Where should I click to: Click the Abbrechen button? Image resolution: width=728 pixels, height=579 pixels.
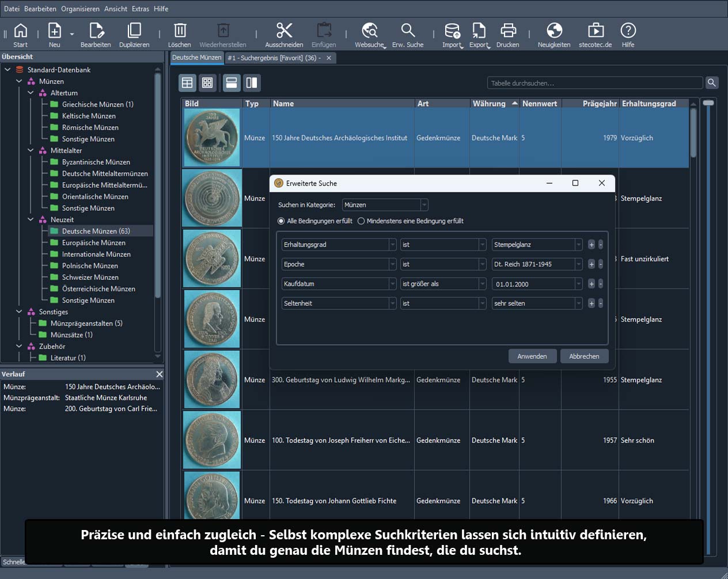click(x=583, y=357)
